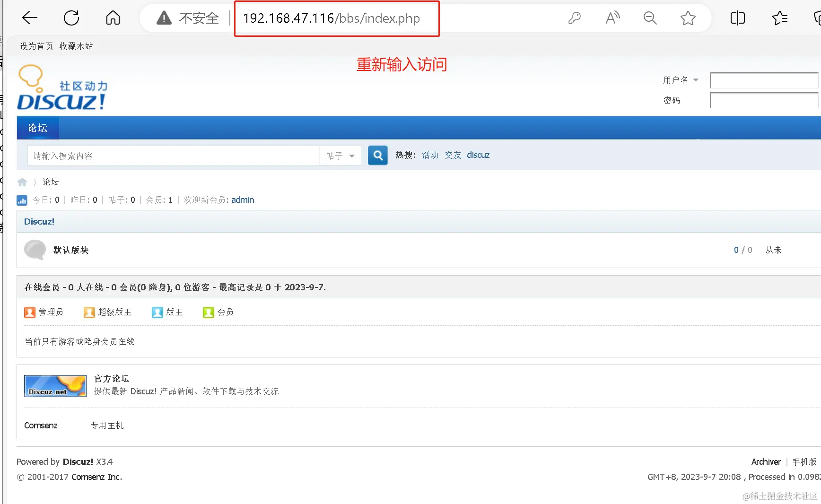Click the 默认版块 forum bubble icon
The width and height of the screenshot is (821, 504).
tap(35, 250)
